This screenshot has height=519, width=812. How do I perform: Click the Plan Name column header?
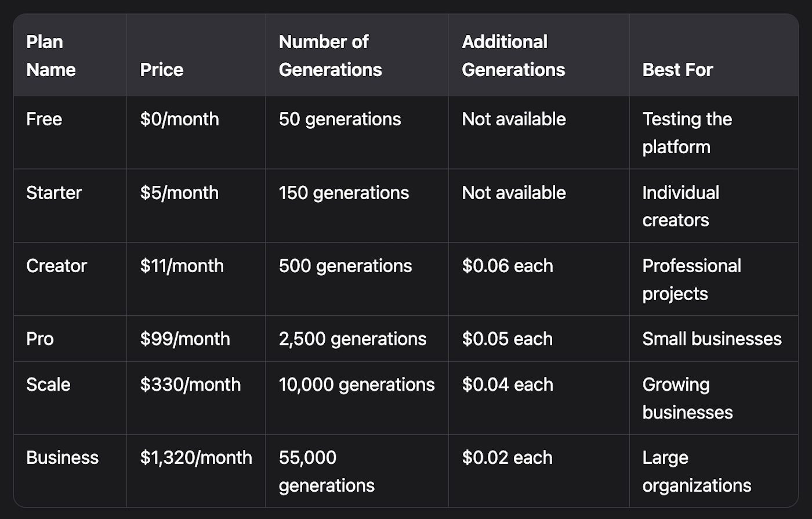tap(51, 56)
